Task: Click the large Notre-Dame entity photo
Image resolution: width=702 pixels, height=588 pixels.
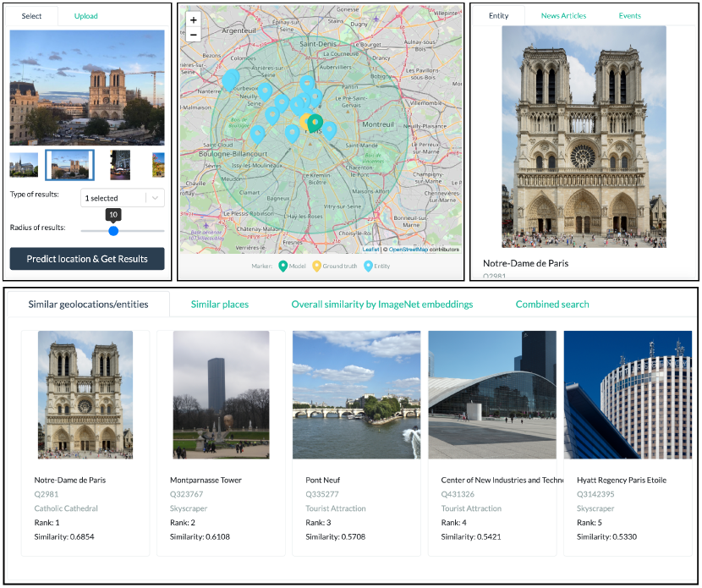Action: click(x=584, y=136)
